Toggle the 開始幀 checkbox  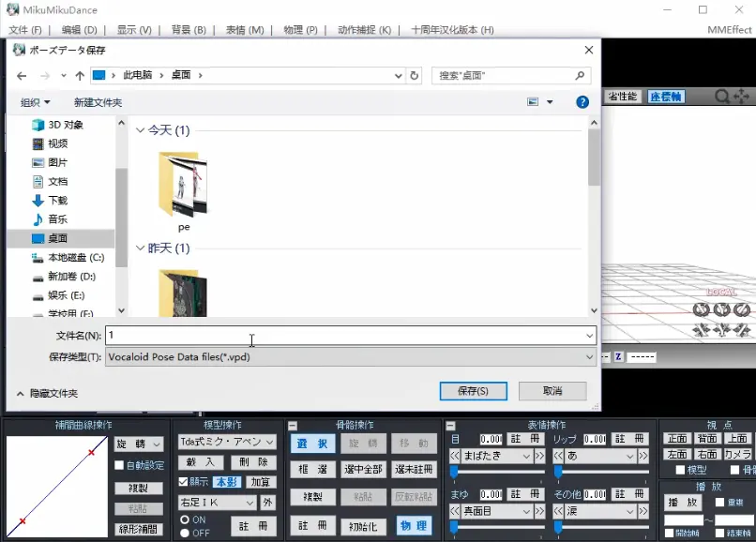point(669,533)
